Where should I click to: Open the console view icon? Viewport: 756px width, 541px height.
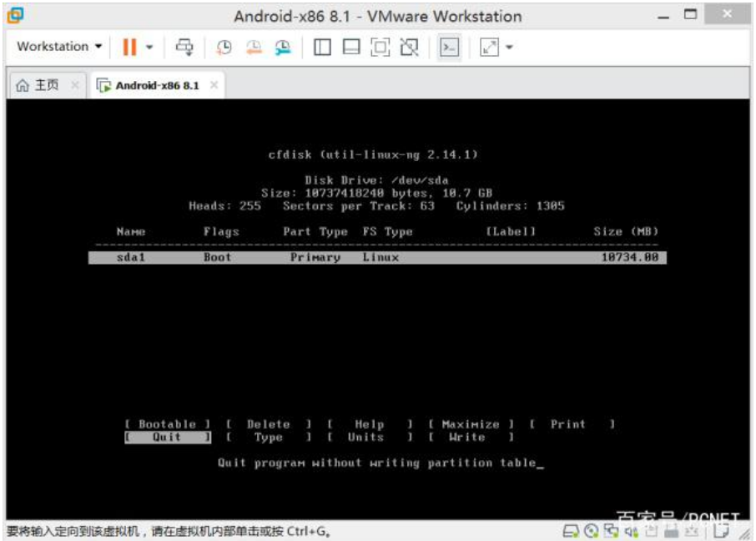click(x=450, y=47)
